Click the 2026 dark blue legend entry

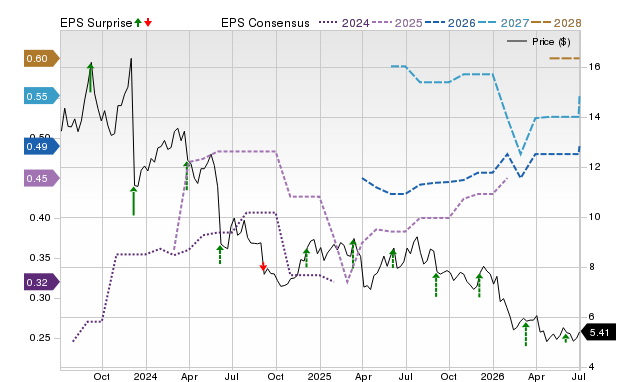click(x=450, y=23)
